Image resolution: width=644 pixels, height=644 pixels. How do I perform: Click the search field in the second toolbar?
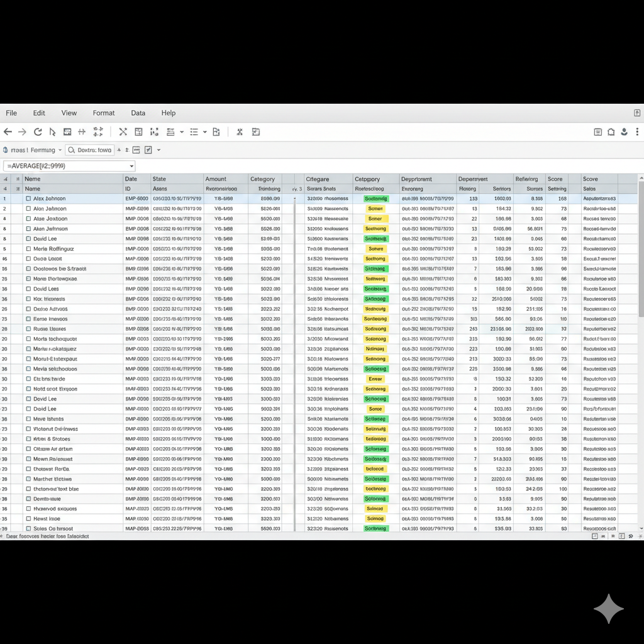point(91,150)
